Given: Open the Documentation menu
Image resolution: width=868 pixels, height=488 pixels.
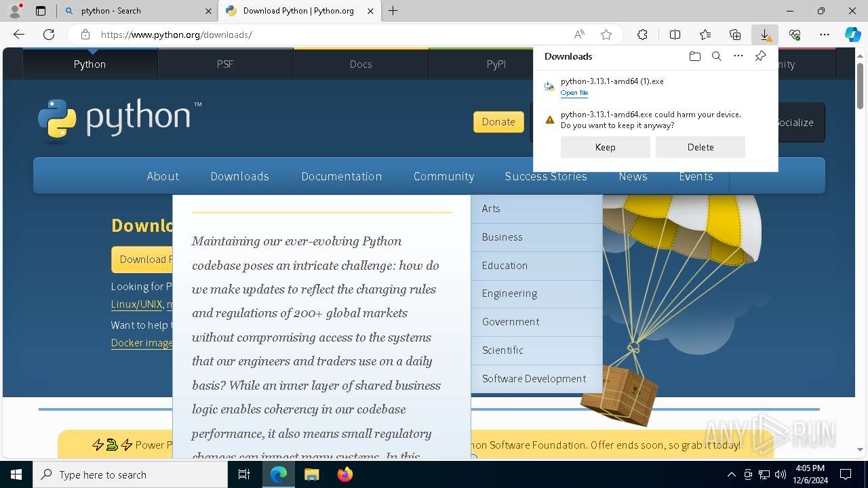Looking at the screenshot, I should (x=342, y=176).
